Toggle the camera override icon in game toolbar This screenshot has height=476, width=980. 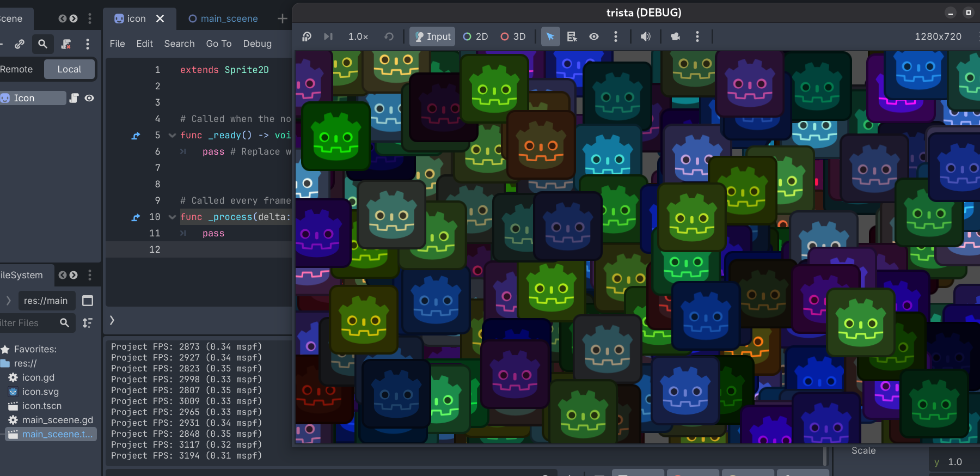click(x=675, y=36)
